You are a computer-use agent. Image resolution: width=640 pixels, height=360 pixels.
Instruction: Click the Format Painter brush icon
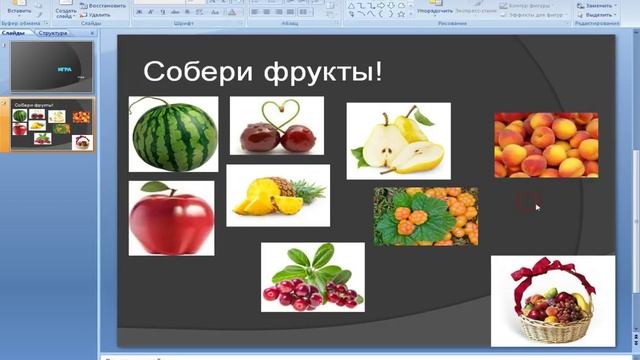click(x=40, y=15)
